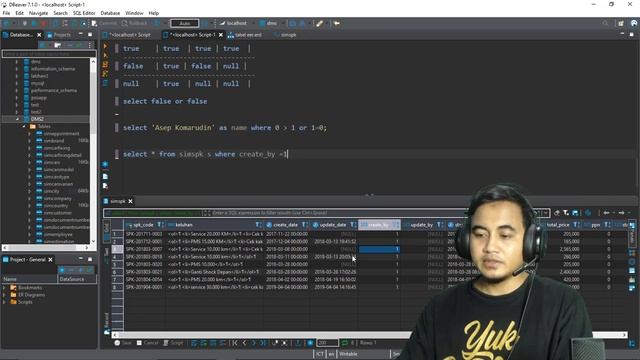The image size is (640, 360).
Task: Minimize the Database Navigator panel
Action: tap(81, 34)
